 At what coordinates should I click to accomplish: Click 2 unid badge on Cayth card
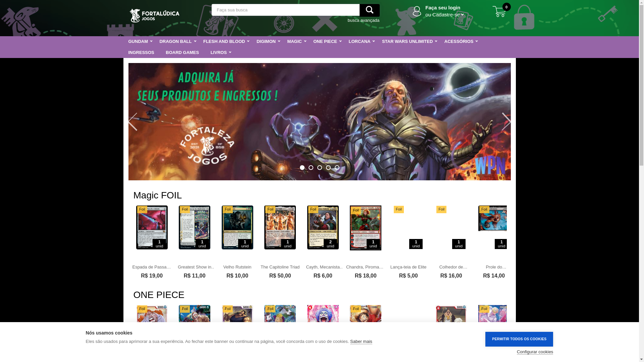(330, 244)
